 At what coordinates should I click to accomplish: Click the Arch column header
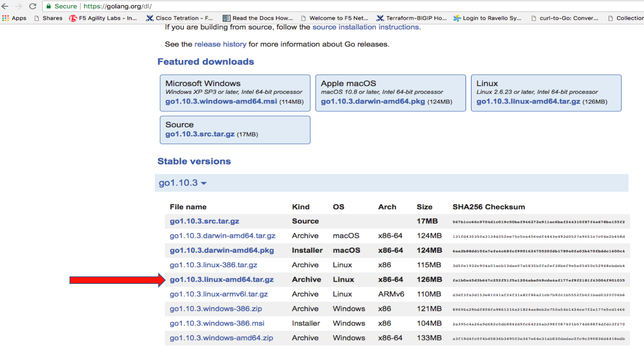coord(387,207)
